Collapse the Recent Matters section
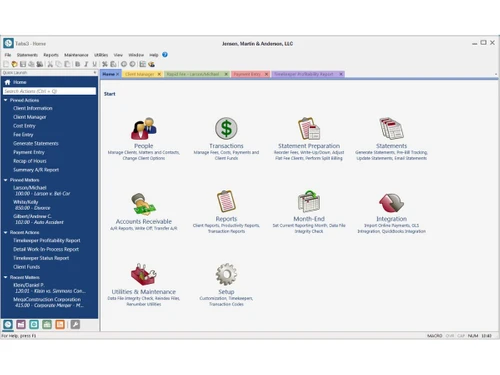The image size is (500, 375). pos(5,277)
